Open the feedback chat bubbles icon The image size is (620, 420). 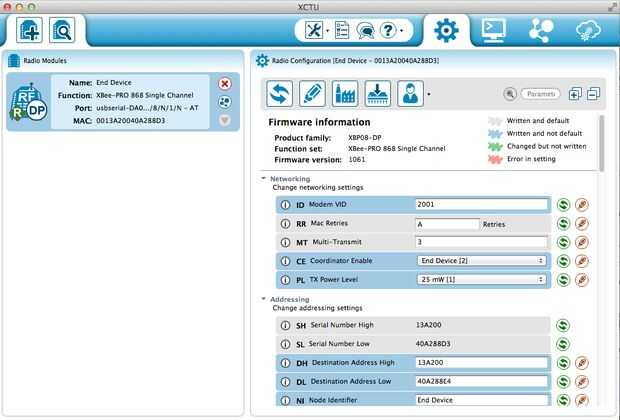pyautogui.click(x=365, y=30)
